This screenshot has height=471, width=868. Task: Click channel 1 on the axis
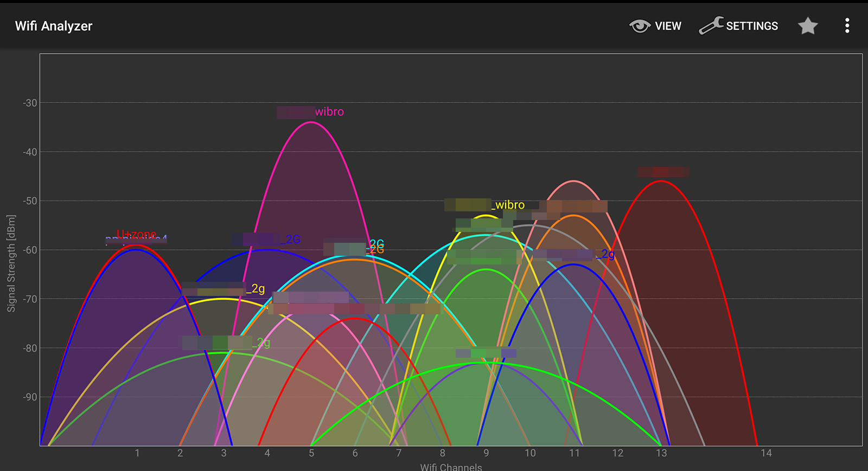tap(137, 453)
